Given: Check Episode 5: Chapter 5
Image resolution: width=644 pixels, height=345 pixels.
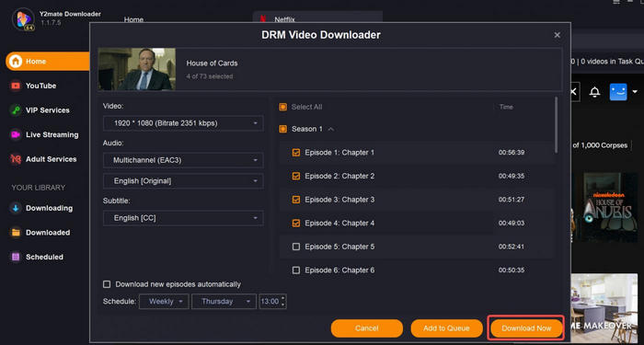Looking at the screenshot, I should pyautogui.click(x=295, y=247).
